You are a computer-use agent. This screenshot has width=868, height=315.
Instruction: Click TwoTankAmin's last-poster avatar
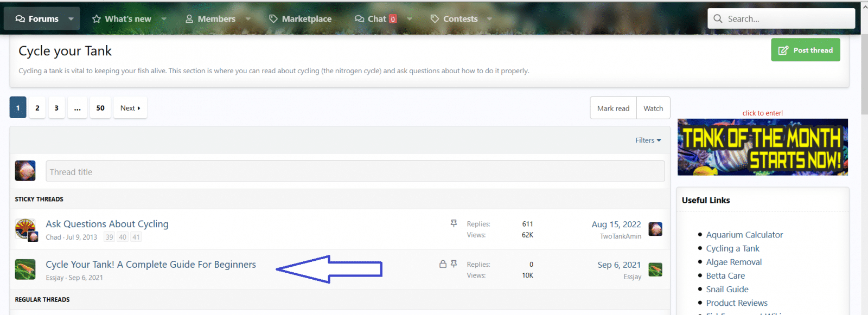click(x=655, y=229)
